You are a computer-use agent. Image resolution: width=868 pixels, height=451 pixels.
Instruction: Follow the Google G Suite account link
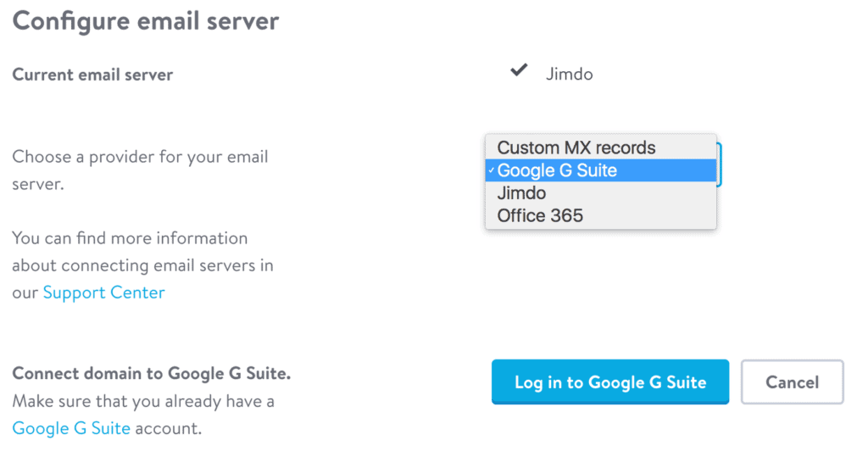pos(71,428)
